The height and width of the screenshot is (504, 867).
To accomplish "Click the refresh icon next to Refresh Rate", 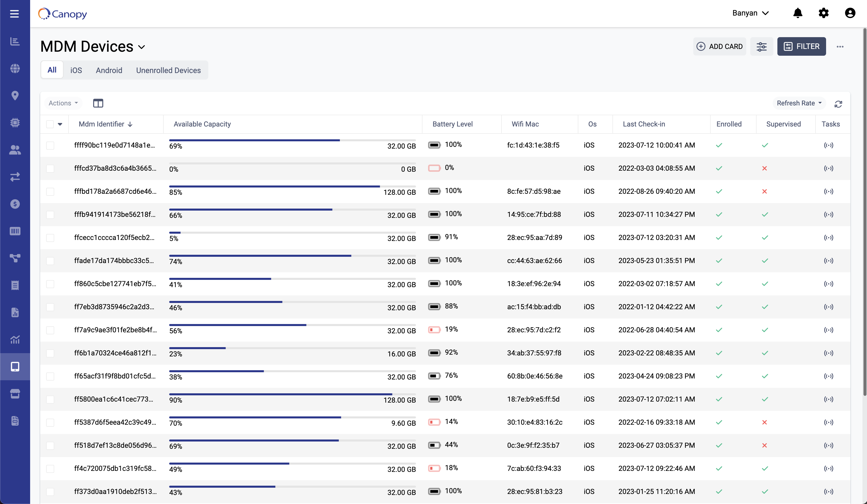I will click(838, 104).
